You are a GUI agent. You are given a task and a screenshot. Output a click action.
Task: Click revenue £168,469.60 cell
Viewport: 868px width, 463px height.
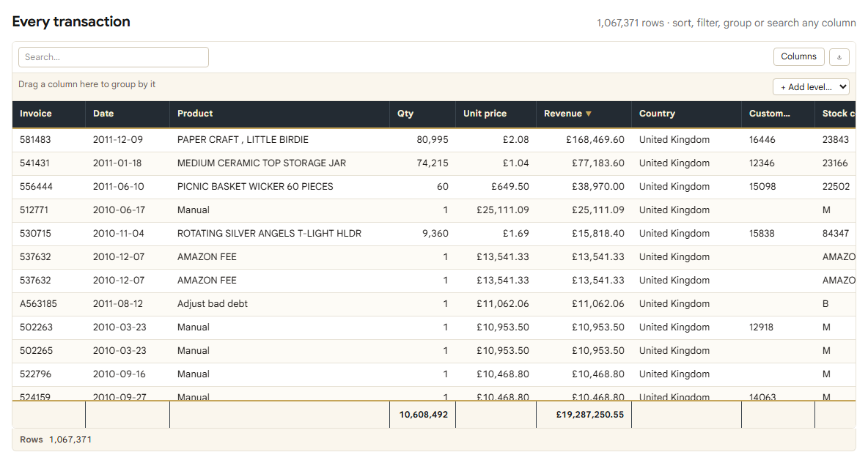(584, 140)
